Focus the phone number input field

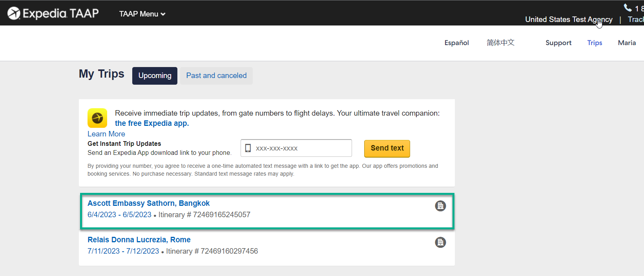(x=296, y=148)
